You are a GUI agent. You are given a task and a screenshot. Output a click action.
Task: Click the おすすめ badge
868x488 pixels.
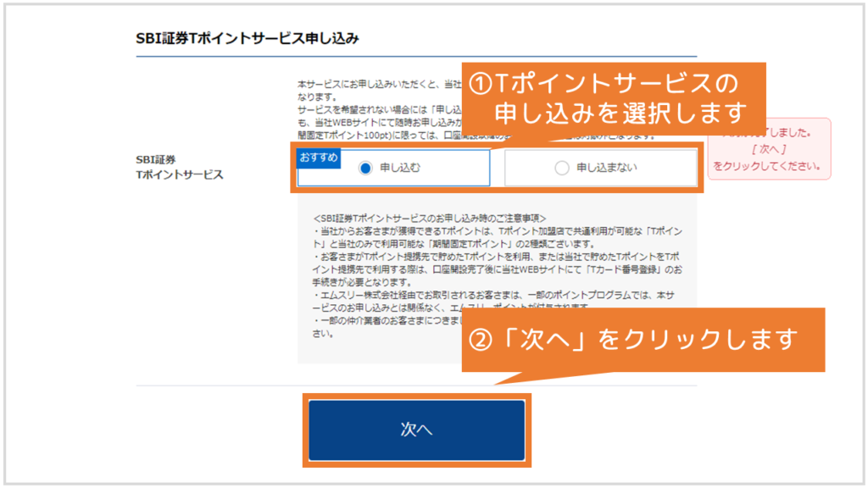point(319,158)
